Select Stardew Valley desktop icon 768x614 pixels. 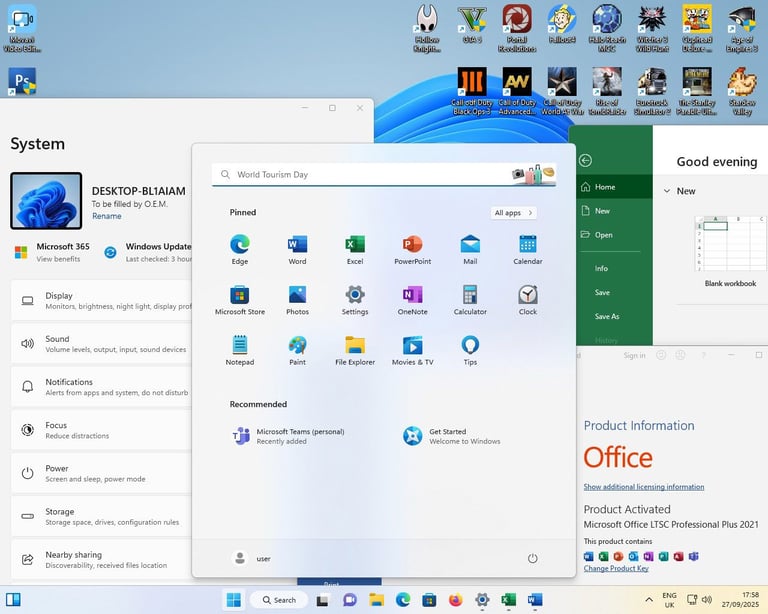coord(742,92)
